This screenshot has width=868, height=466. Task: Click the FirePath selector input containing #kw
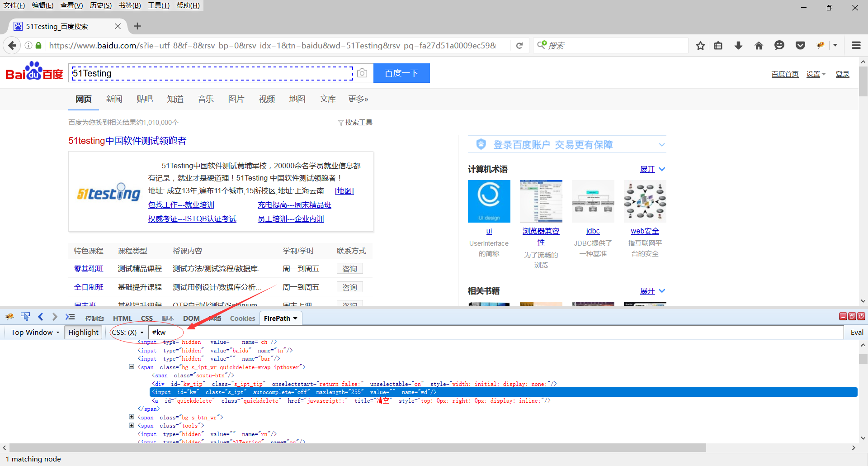pos(496,333)
